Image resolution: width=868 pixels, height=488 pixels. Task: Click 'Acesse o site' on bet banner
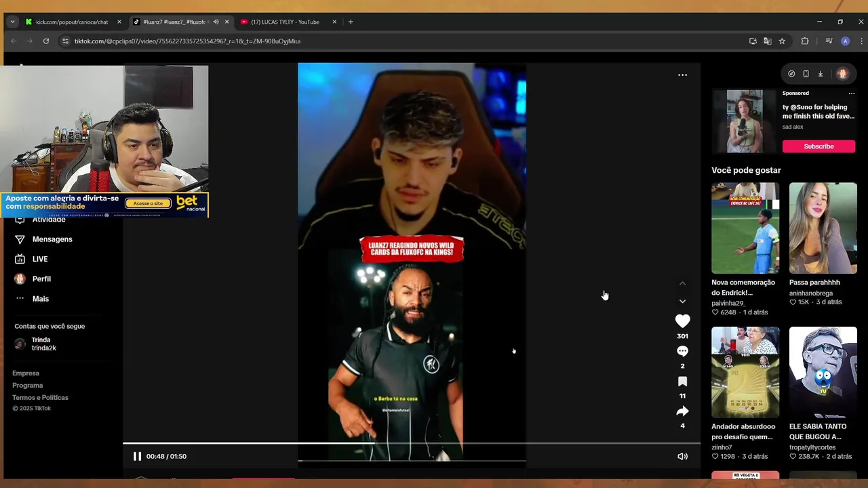[148, 203]
